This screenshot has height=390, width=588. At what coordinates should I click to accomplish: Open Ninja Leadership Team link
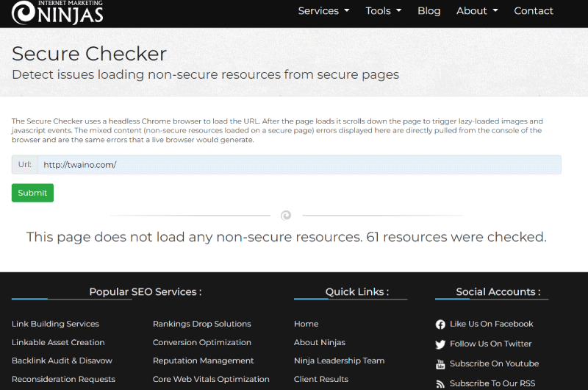coord(340,361)
